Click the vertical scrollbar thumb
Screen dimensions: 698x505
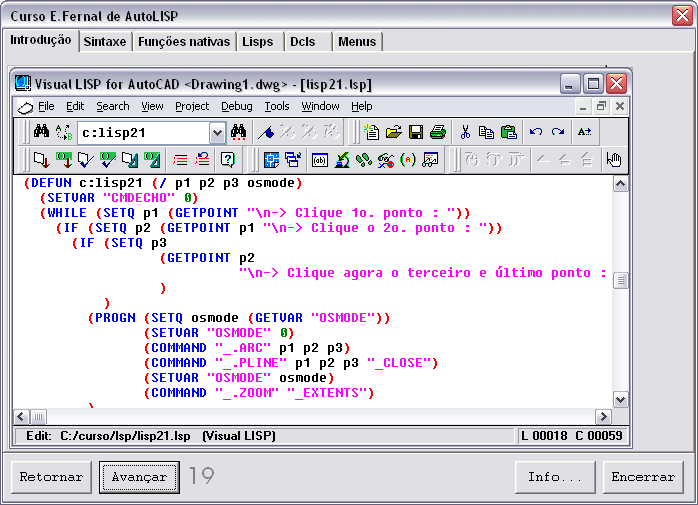(x=621, y=281)
